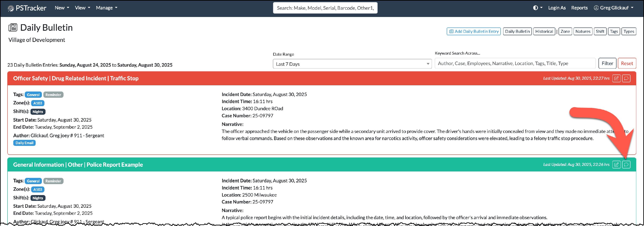This screenshot has width=644, height=226.
Task: Edit the General Information bulletin entry
Action: pyautogui.click(x=617, y=164)
